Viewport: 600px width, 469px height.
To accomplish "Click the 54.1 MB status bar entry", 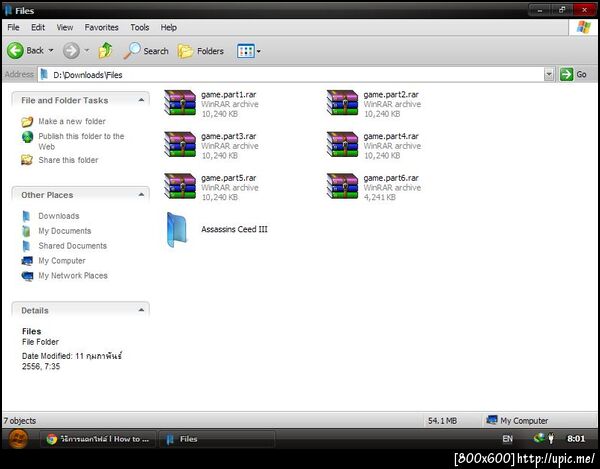I will pyautogui.click(x=442, y=421).
